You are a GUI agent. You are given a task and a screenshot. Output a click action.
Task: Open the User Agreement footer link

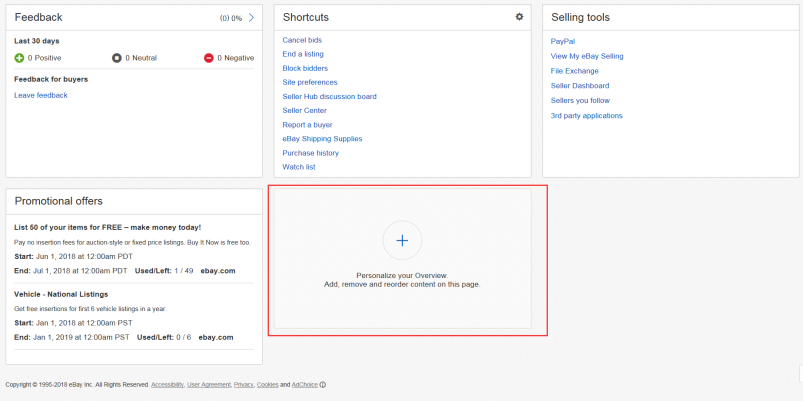(207, 385)
